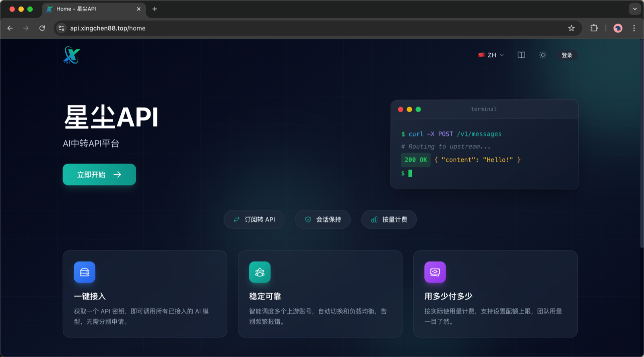Click the swap arrows icon in 订阅转 API
Screen dimensions: 644x357
pos(237,219)
